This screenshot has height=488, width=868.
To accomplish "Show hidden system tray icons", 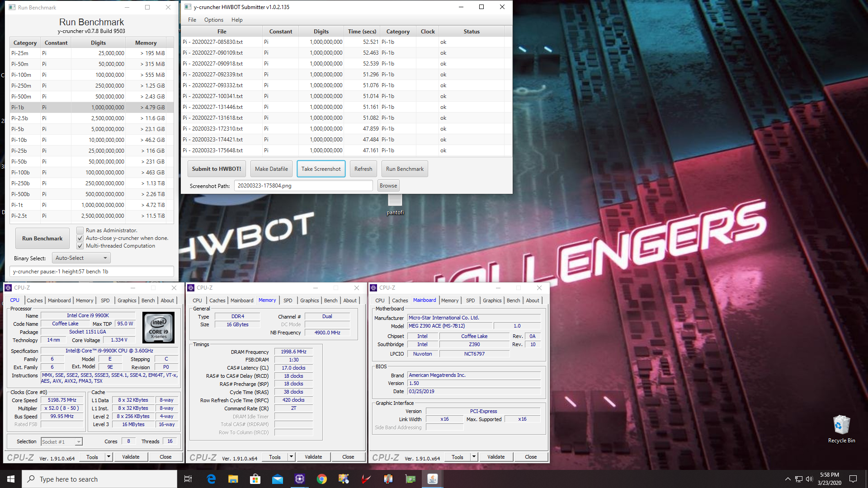I will tap(788, 479).
